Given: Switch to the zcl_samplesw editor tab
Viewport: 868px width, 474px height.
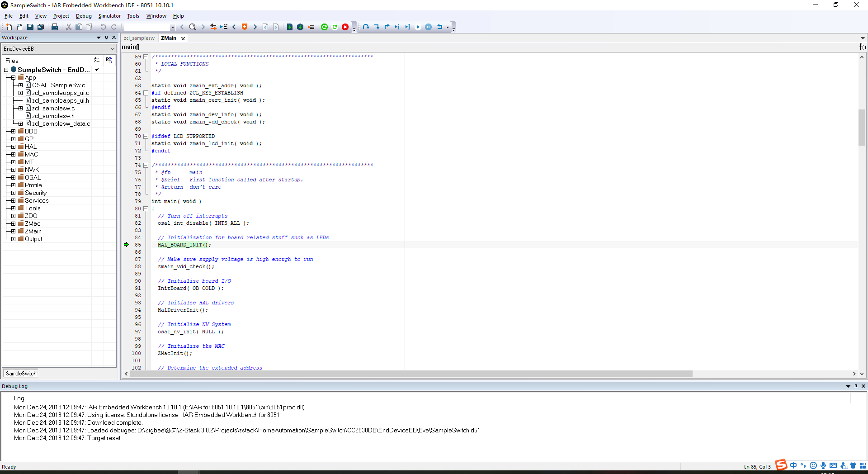Looking at the screenshot, I should [x=139, y=38].
